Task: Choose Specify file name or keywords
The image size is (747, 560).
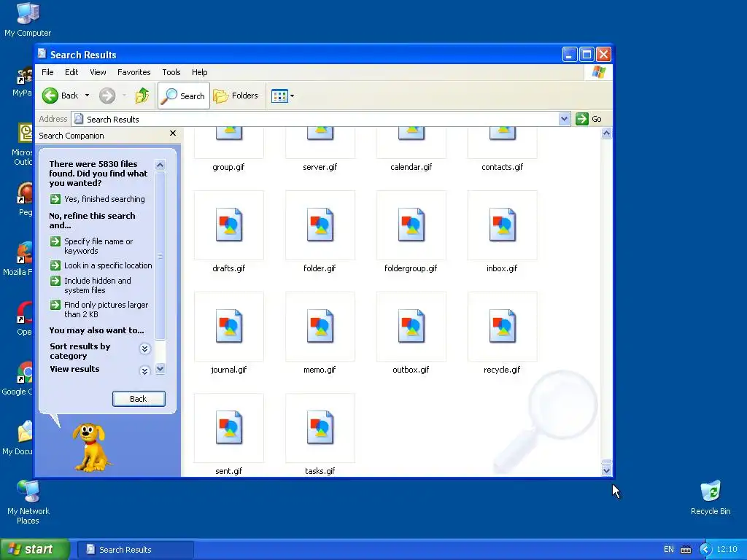Action: pos(91,246)
